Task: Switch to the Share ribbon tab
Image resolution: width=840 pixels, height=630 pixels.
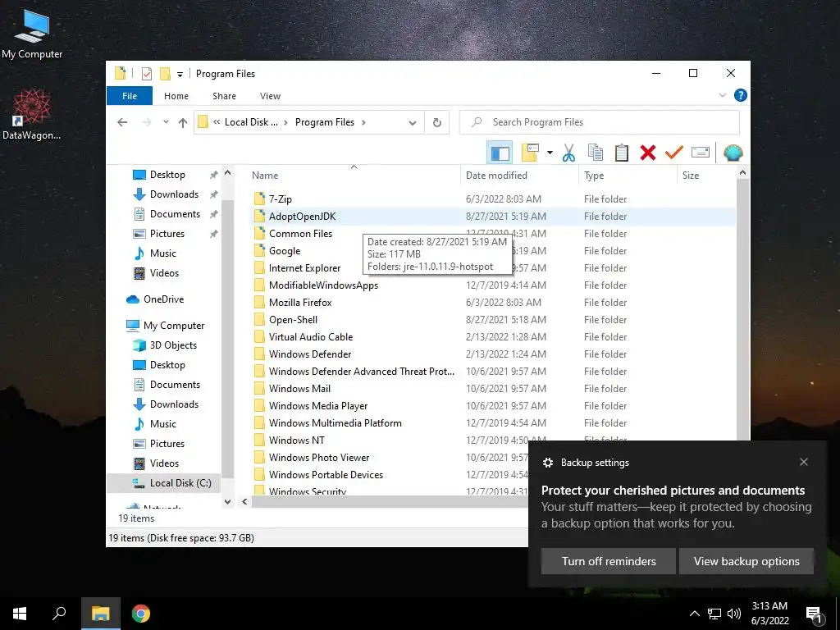Action: 224,96
